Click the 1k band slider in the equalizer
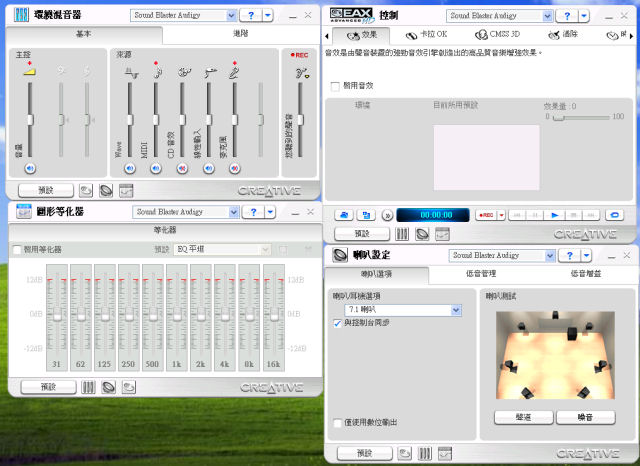This screenshot has height=466, width=640. tap(177, 315)
